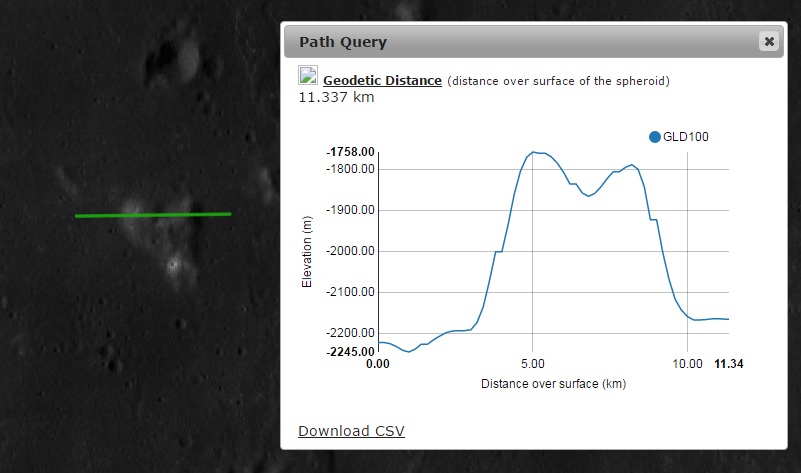Screen dimensions: 801x473
Task: Click the -2200.00 y-axis tick label
Action: [x=350, y=333]
